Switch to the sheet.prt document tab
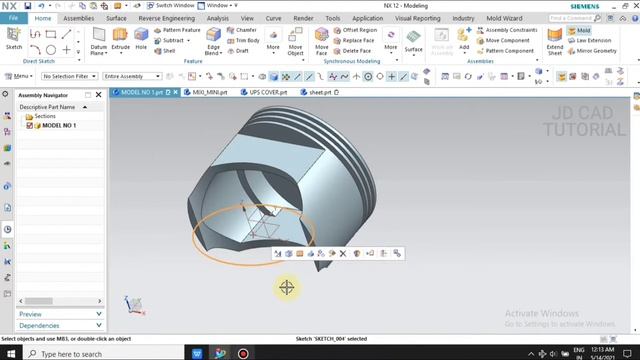 pyautogui.click(x=319, y=92)
